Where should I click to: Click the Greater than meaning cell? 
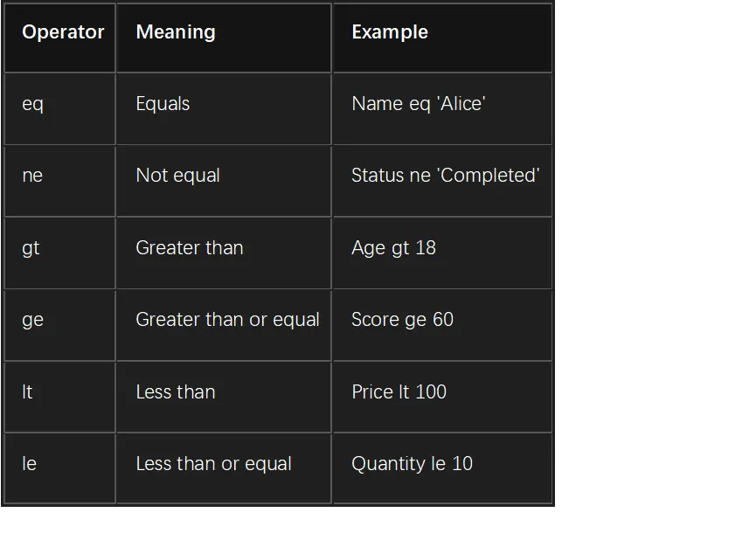pyautogui.click(x=224, y=253)
